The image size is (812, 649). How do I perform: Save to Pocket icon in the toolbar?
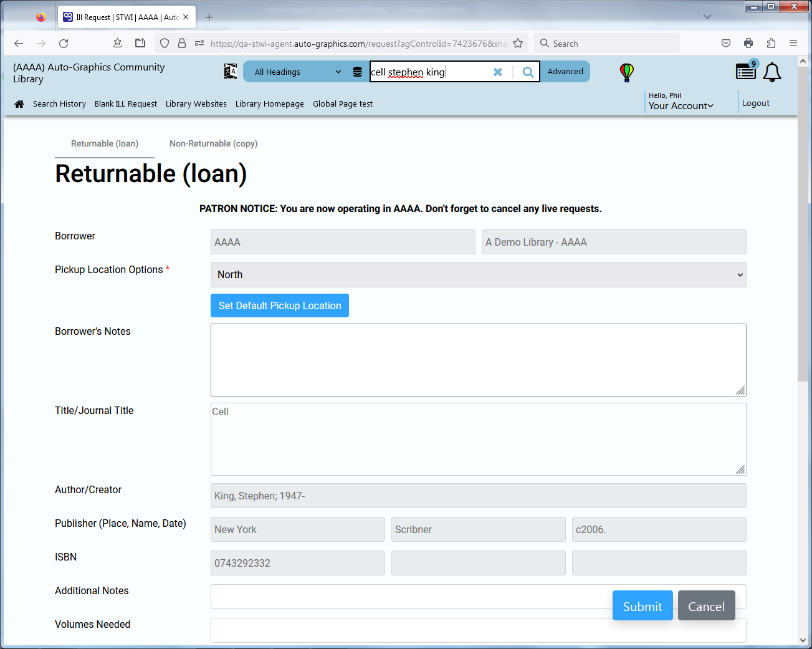(x=726, y=43)
